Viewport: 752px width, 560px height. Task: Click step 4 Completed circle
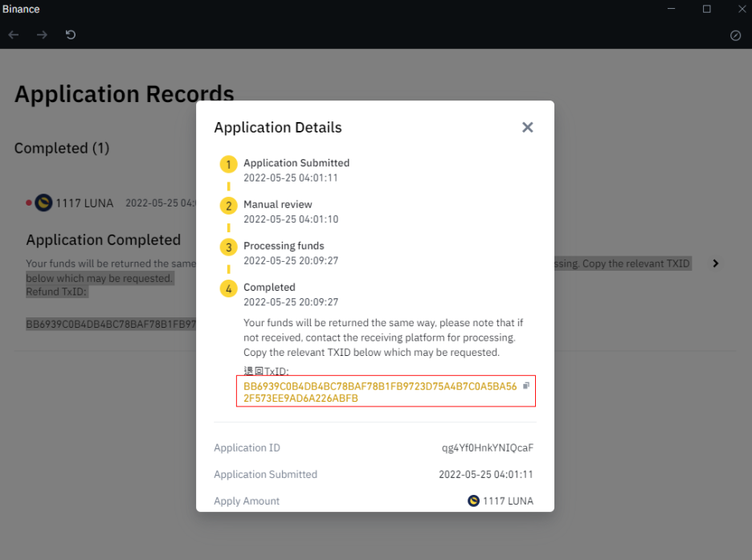coord(229,288)
